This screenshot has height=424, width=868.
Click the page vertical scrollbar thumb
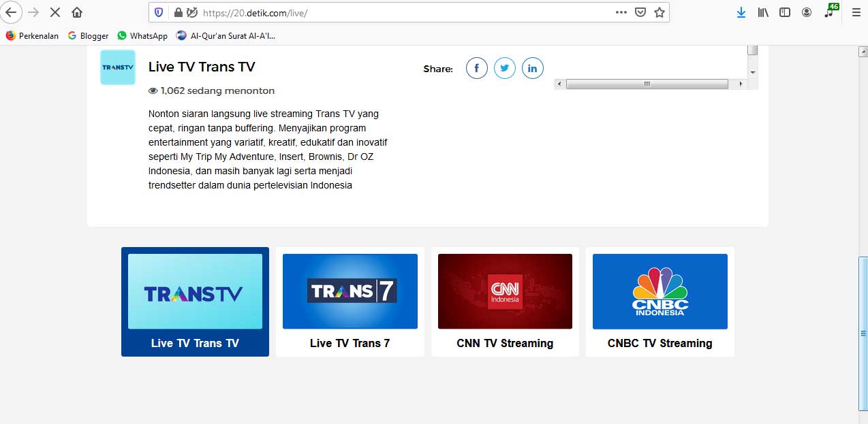point(863,333)
